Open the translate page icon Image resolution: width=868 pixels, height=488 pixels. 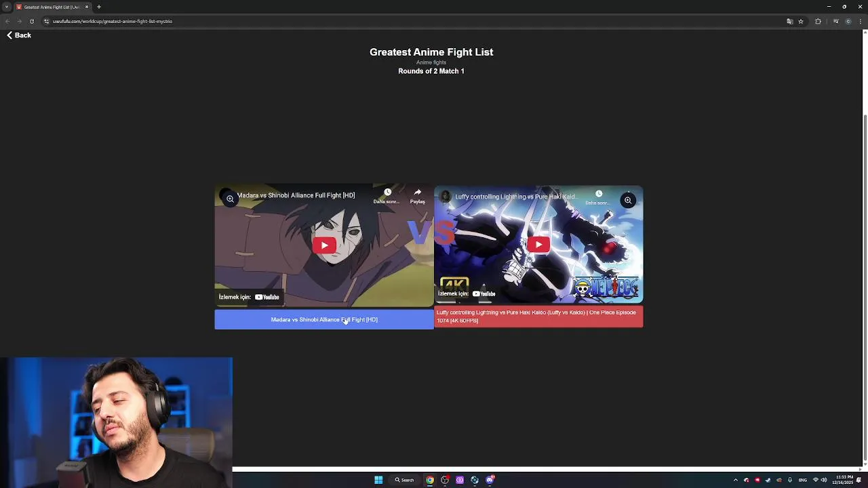[789, 21]
